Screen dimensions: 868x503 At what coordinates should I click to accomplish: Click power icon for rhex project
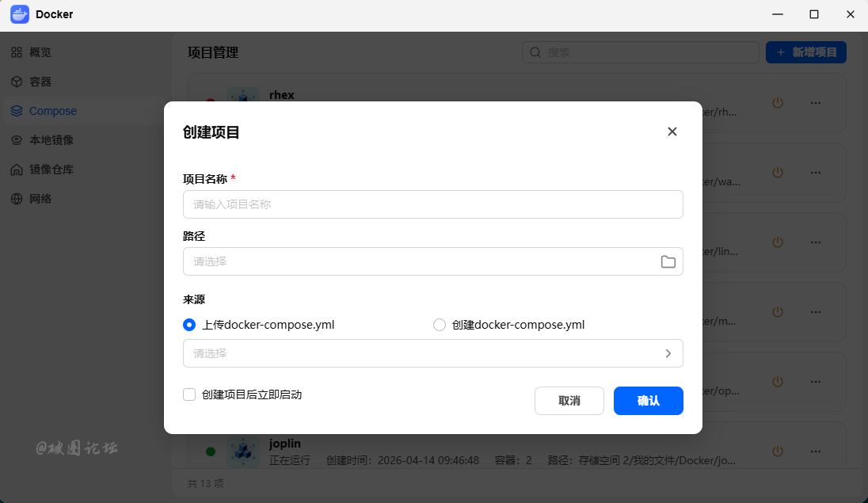pos(778,103)
